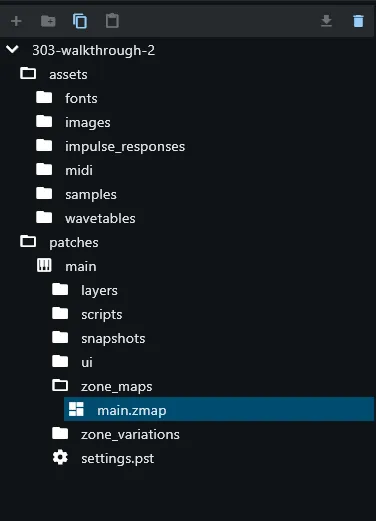The image size is (376, 521).
Task: Select the 303-walkthrough-2 project name
Action: tap(94, 51)
